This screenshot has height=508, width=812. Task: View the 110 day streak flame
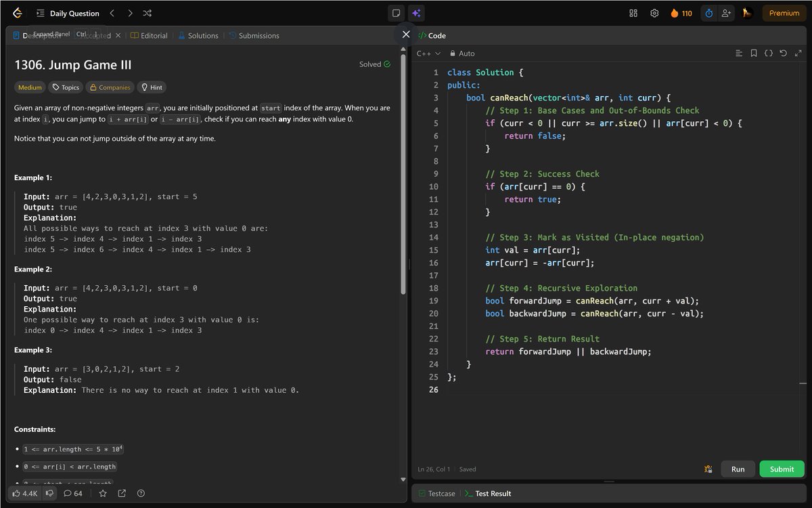point(681,13)
